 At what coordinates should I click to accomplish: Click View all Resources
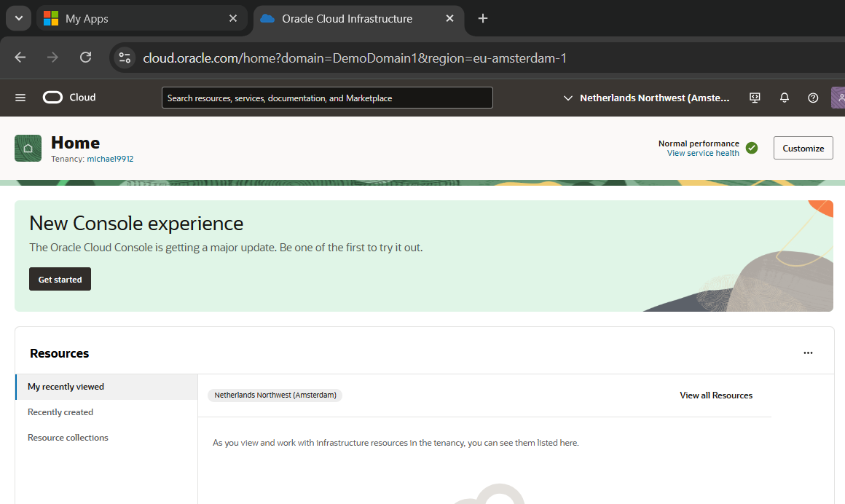coord(715,395)
